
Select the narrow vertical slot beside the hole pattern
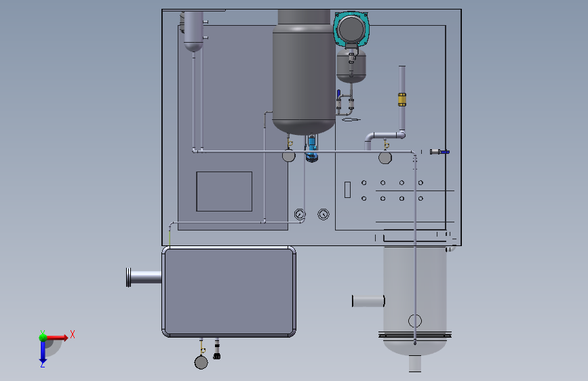[x=348, y=190]
